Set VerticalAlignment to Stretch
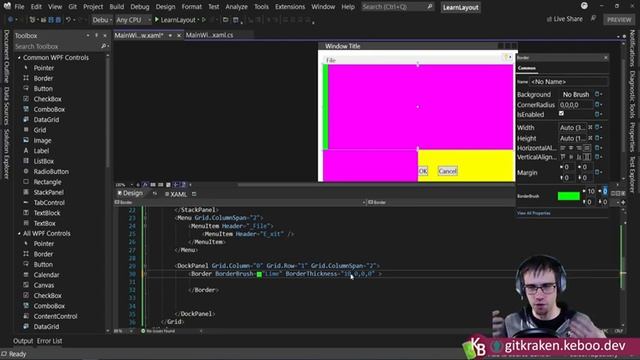 coord(587,157)
